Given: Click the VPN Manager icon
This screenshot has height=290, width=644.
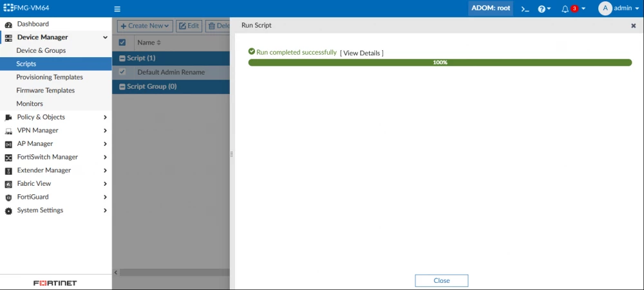Looking at the screenshot, I should pyautogui.click(x=8, y=131).
